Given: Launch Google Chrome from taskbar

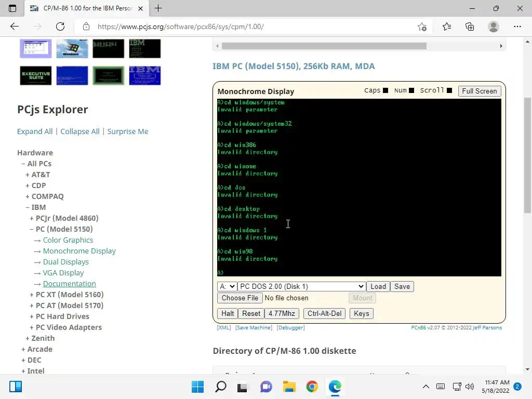Looking at the screenshot, I should 312,387.
